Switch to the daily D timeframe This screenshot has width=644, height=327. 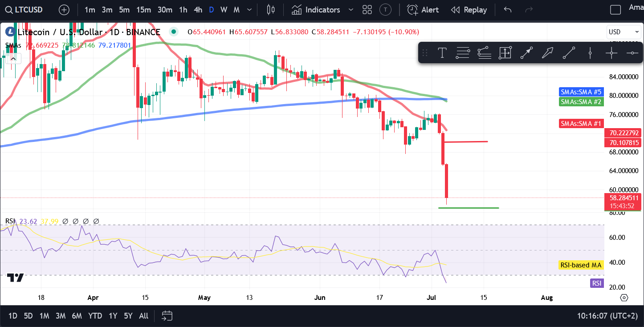click(211, 9)
